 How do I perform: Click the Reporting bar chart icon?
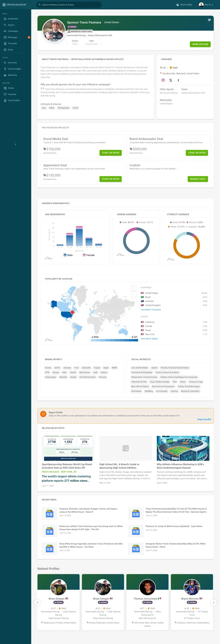point(5,75)
